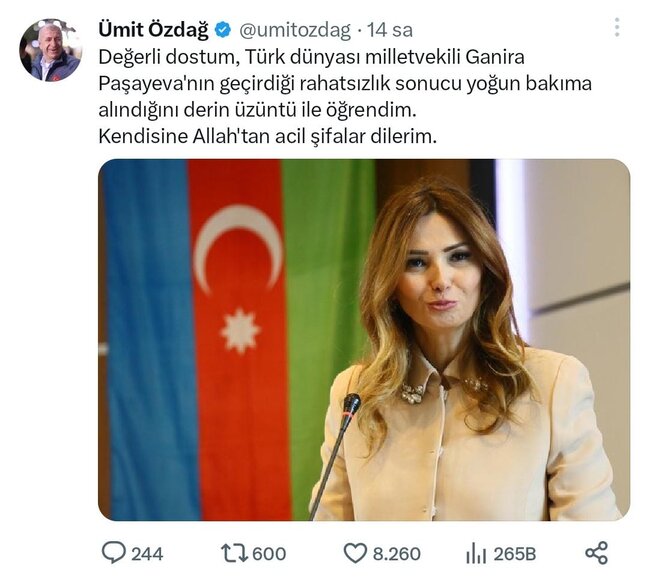Viewport: 649px width, 579px height.
Task: Click the display name Ümit Özdağ
Action: [153, 30]
